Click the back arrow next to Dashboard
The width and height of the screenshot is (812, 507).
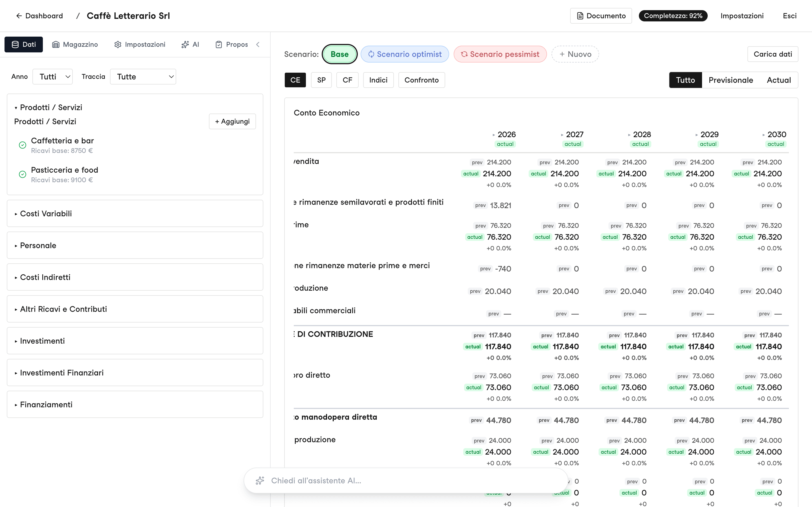coord(19,16)
